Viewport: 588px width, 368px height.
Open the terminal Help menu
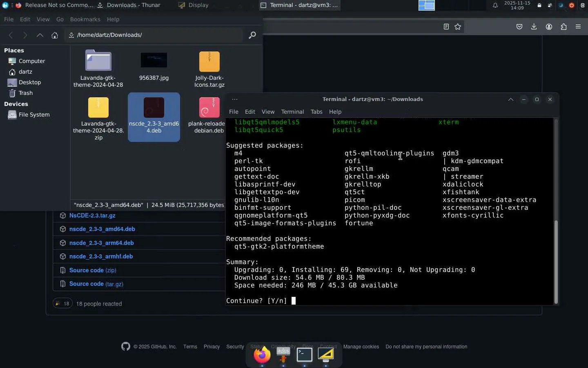(335, 112)
